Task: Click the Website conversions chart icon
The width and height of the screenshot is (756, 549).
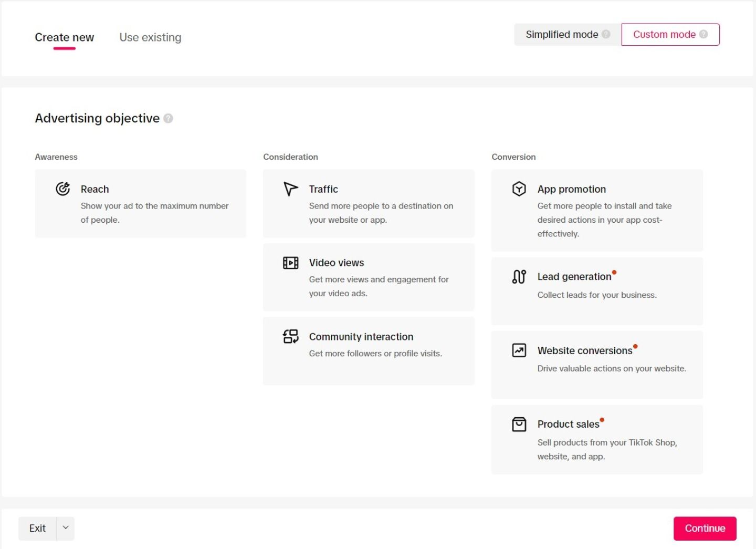Action: (519, 350)
